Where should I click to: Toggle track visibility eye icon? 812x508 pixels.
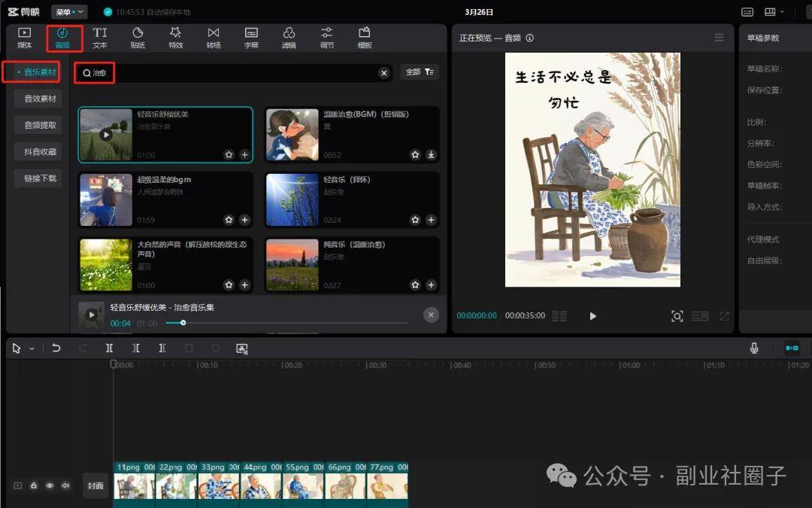coord(50,486)
